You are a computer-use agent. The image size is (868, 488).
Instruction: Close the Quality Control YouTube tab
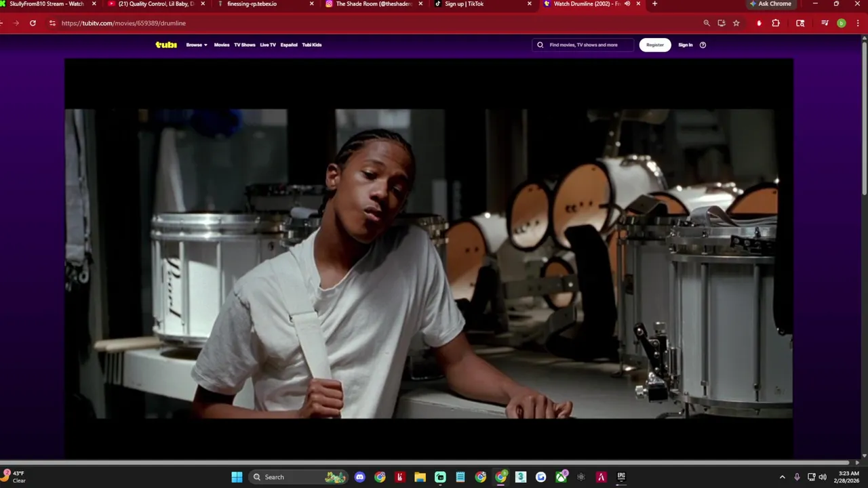coord(203,4)
